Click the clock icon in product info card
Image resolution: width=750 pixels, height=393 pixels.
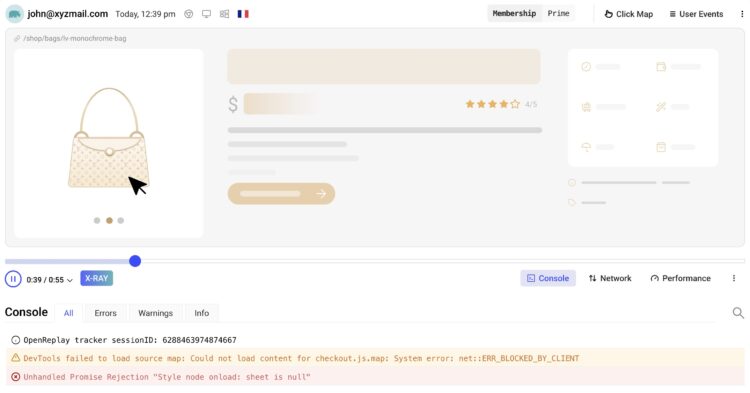tap(586, 67)
